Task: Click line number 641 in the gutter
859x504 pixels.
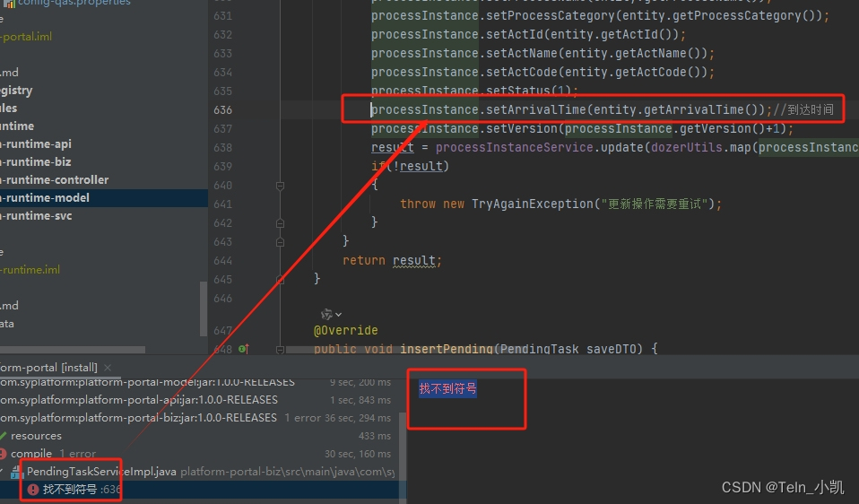Action: tap(222, 204)
